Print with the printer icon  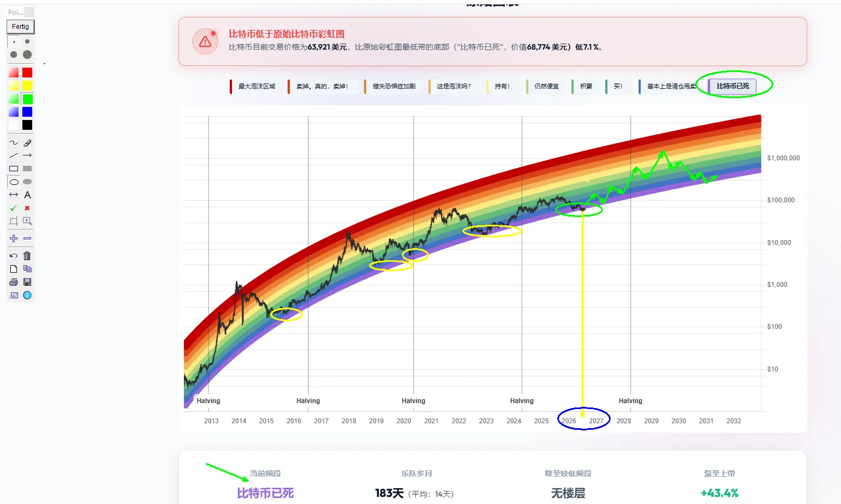point(14,282)
